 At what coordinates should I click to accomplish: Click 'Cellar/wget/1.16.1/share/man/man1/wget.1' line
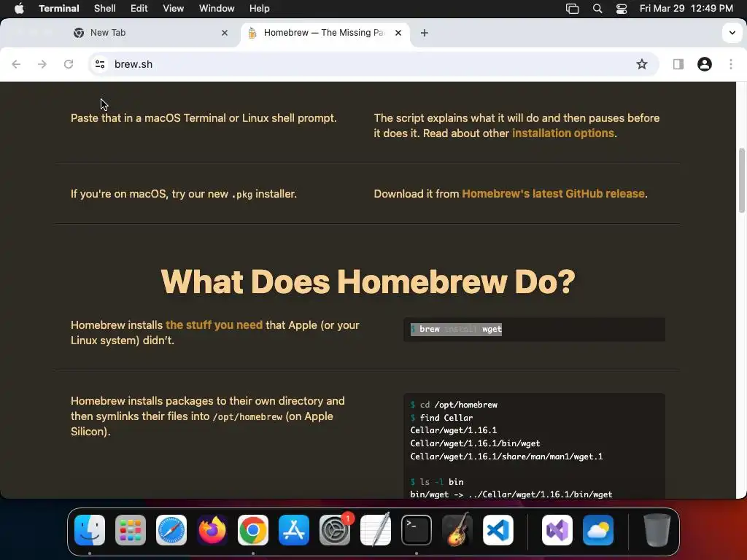pyautogui.click(x=506, y=456)
